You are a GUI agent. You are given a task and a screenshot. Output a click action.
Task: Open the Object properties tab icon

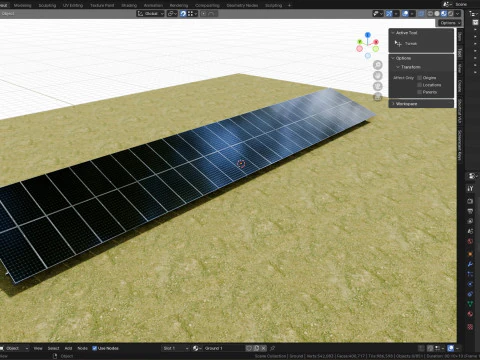[470, 254]
